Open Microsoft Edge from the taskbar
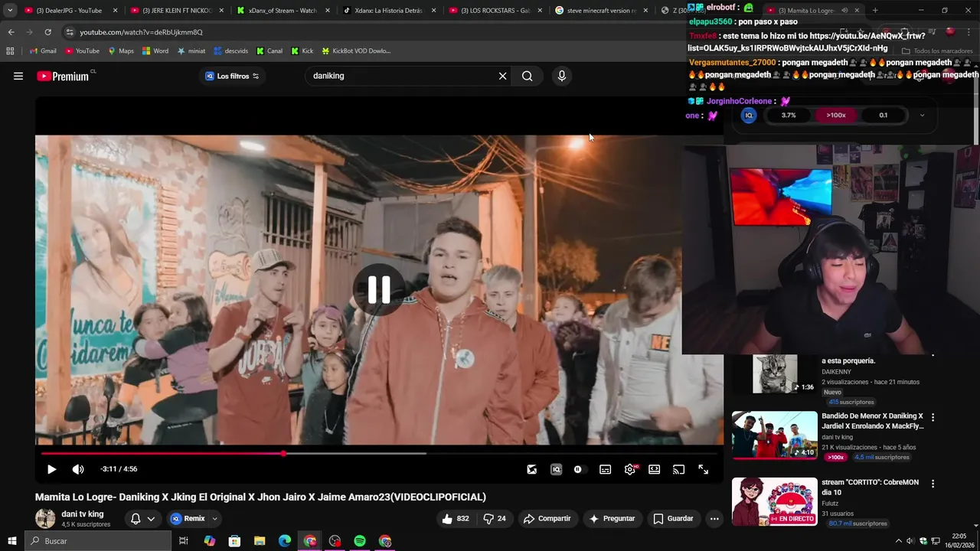 285,541
